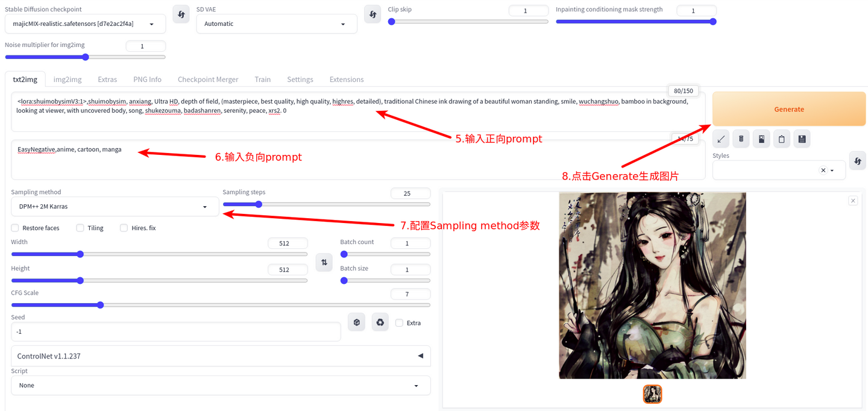Open the Sampling method dropdown

(115, 207)
